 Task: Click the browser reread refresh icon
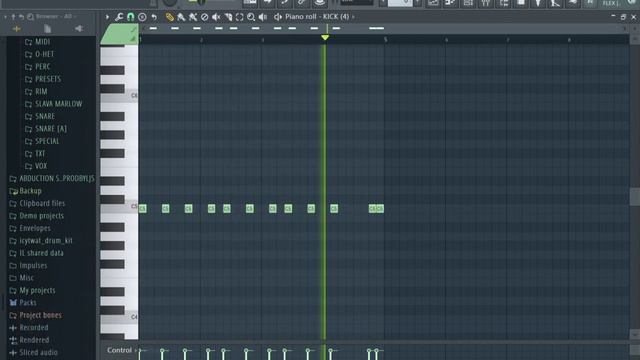pyautogui.click(x=21, y=17)
